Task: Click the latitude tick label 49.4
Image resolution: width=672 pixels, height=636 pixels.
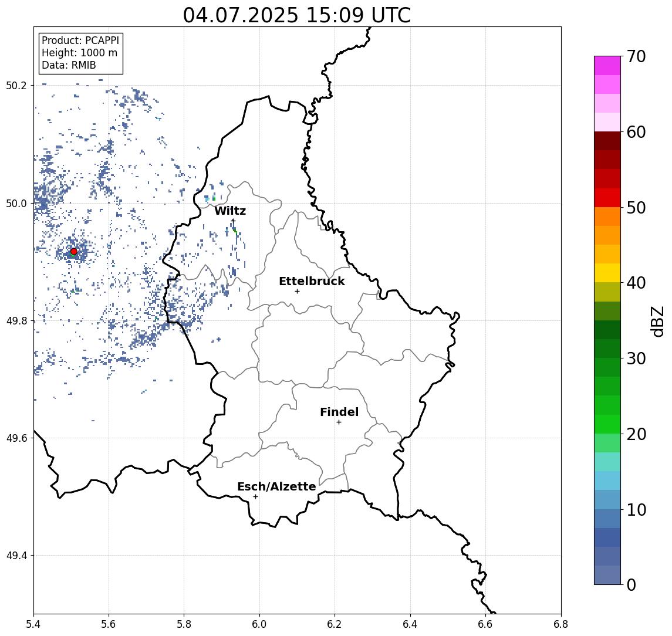Action: coord(16,556)
